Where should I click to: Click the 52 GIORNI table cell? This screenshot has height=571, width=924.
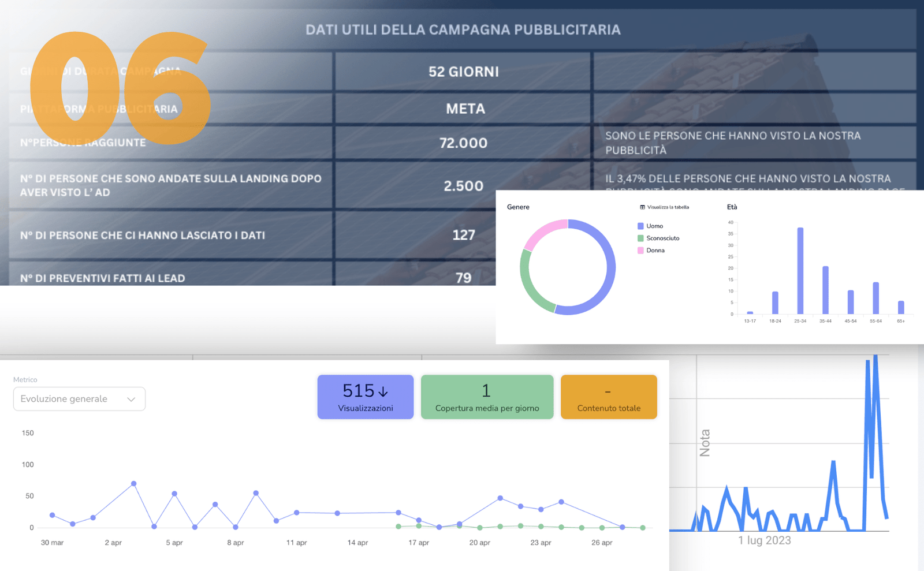(x=463, y=72)
